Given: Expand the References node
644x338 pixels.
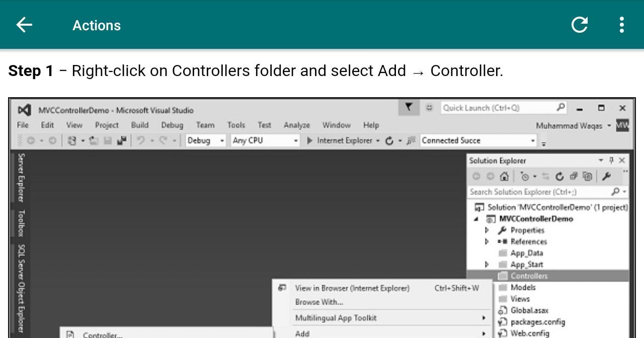Looking at the screenshot, I should 487,242.
